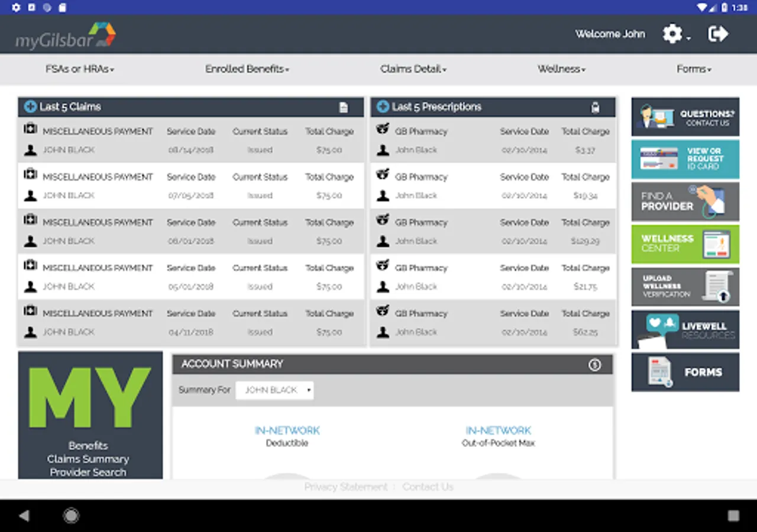Click the MY benefits banner graphic
Viewport: 757px width, 532px height.
pos(90,416)
